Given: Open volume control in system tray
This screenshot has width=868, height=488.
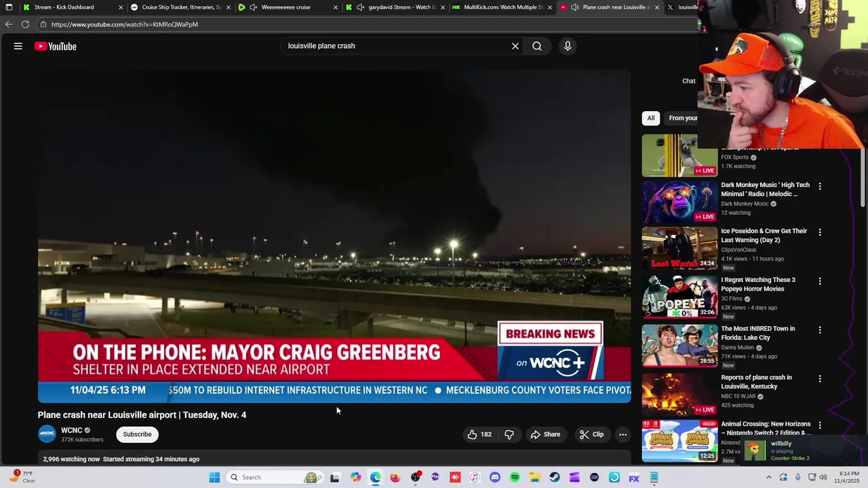Looking at the screenshot, I should [823, 477].
